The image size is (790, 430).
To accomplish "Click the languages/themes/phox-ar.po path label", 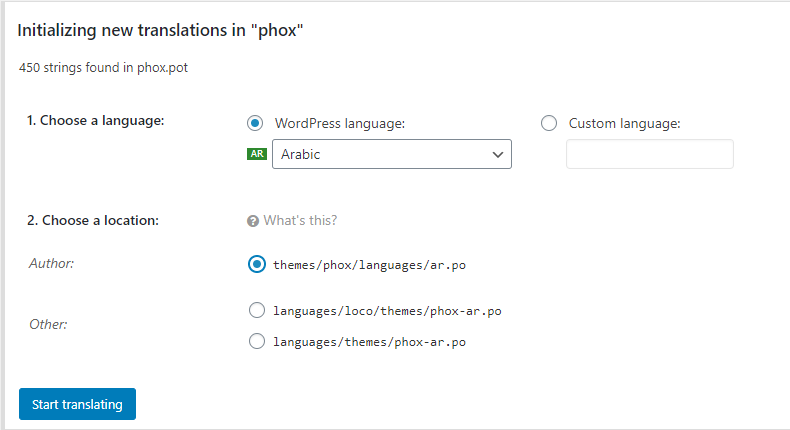I will click(369, 342).
